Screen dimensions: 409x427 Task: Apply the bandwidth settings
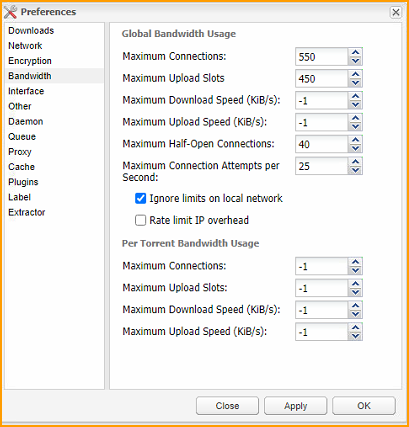point(295,406)
